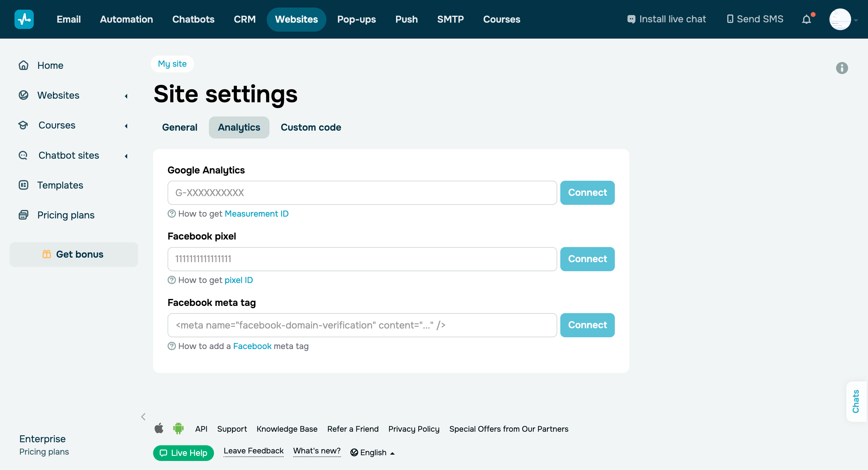
Task: Open the SendPulse logo home icon
Action: tap(24, 19)
